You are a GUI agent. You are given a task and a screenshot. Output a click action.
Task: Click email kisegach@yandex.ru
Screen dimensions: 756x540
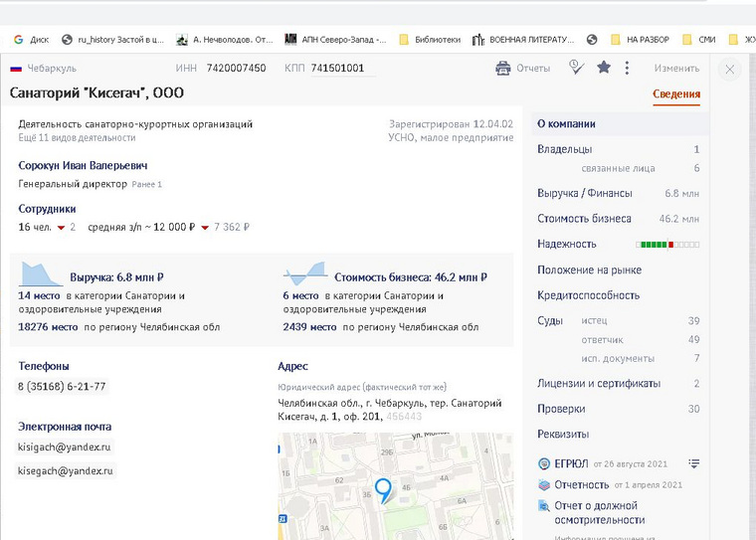[65, 470]
